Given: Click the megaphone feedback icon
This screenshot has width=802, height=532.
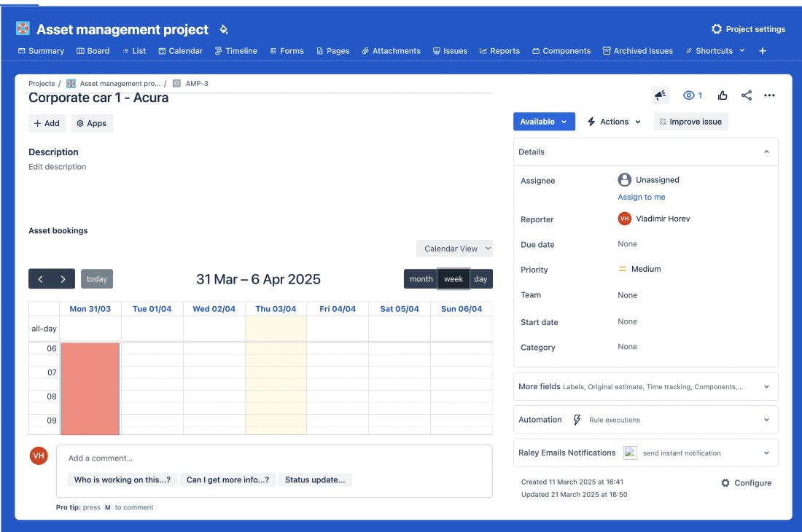Looking at the screenshot, I should point(660,95).
